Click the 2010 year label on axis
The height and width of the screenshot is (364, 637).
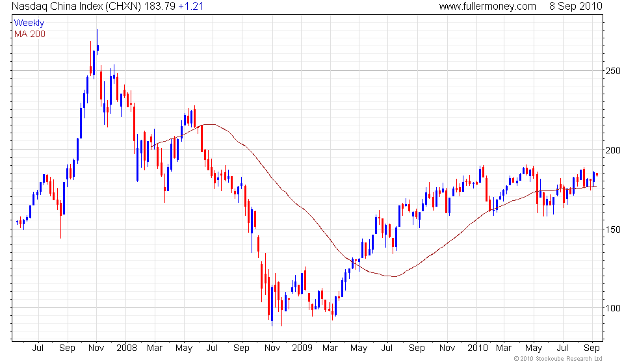(x=477, y=348)
